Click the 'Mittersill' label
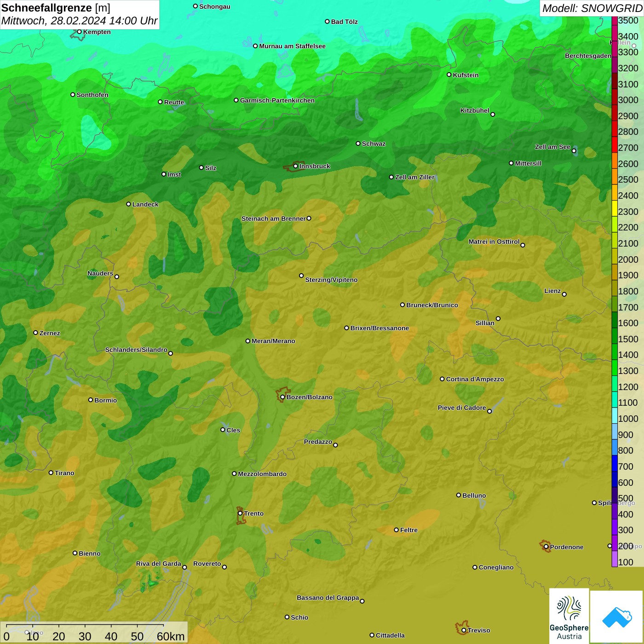This screenshot has height=644, width=644. pyautogui.click(x=528, y=163)
